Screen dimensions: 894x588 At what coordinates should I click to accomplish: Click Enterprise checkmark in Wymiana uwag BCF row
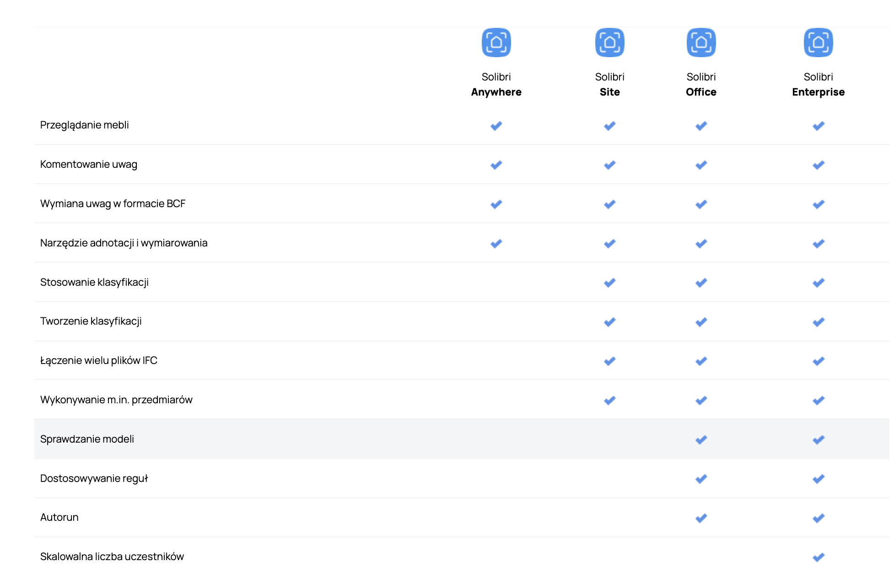[818, 204]
